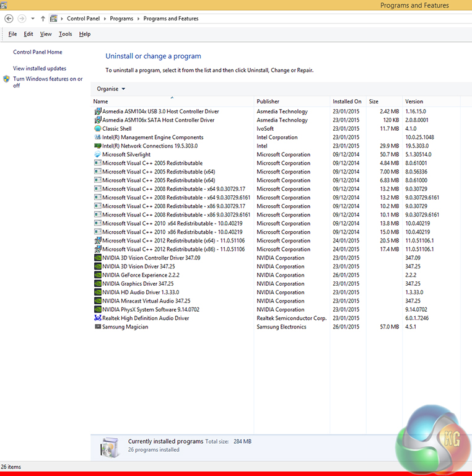472x476 pixels.
Task: Click the Forward navigation arrow
Action: (x=22, y=19)
